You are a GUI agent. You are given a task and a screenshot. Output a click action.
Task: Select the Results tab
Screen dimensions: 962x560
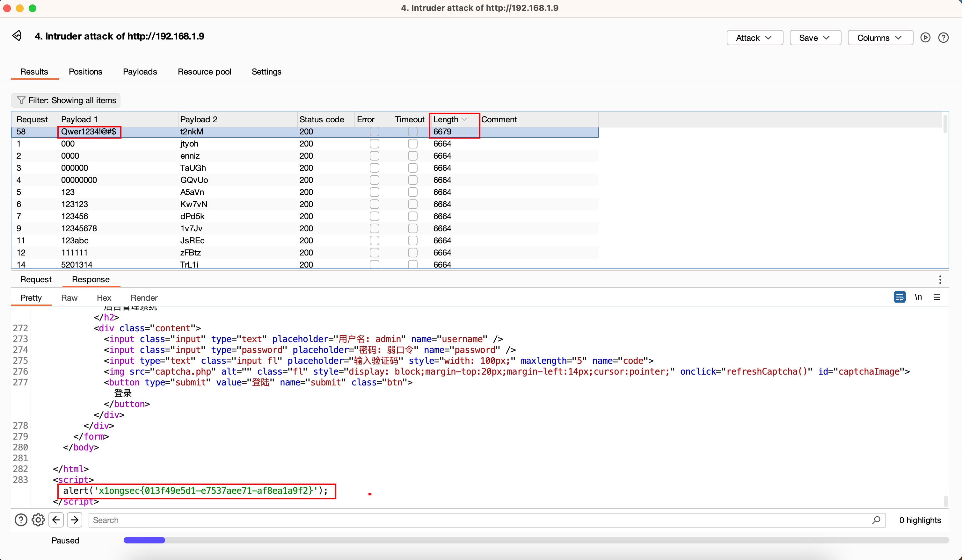click(34, 72)
